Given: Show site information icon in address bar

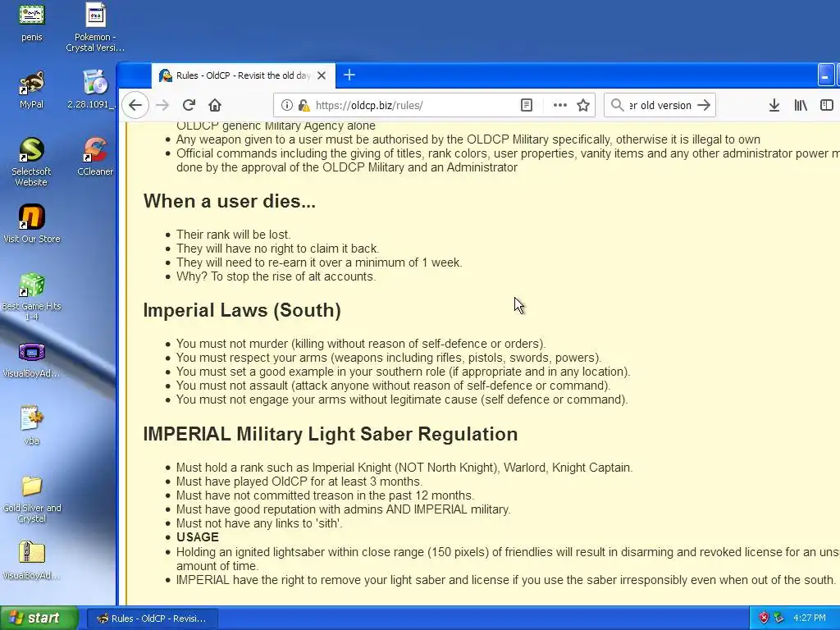Looking at the screenshot, I should 287,105.
